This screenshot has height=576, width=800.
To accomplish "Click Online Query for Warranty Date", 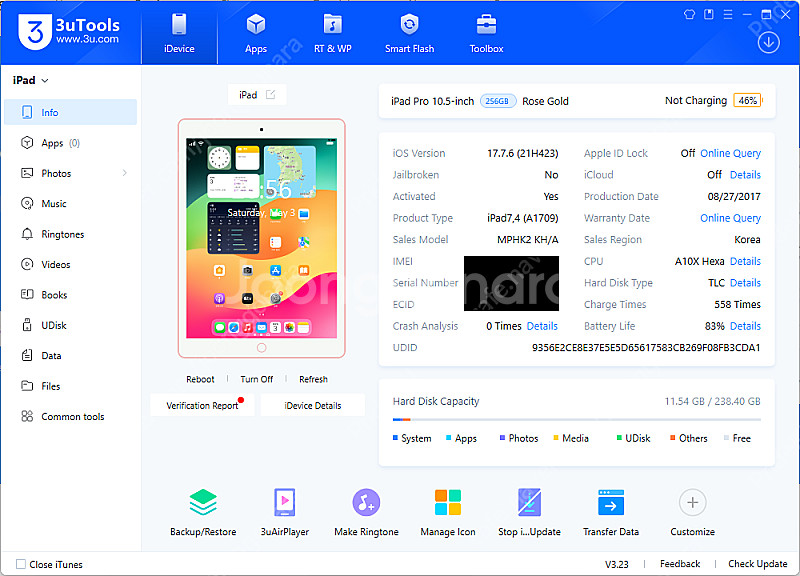I will pos(730,218).
